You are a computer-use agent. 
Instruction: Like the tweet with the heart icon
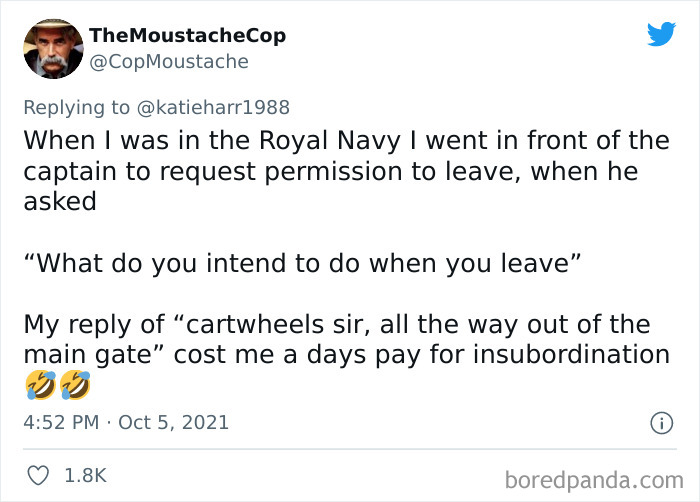click(x=38, y=473)
